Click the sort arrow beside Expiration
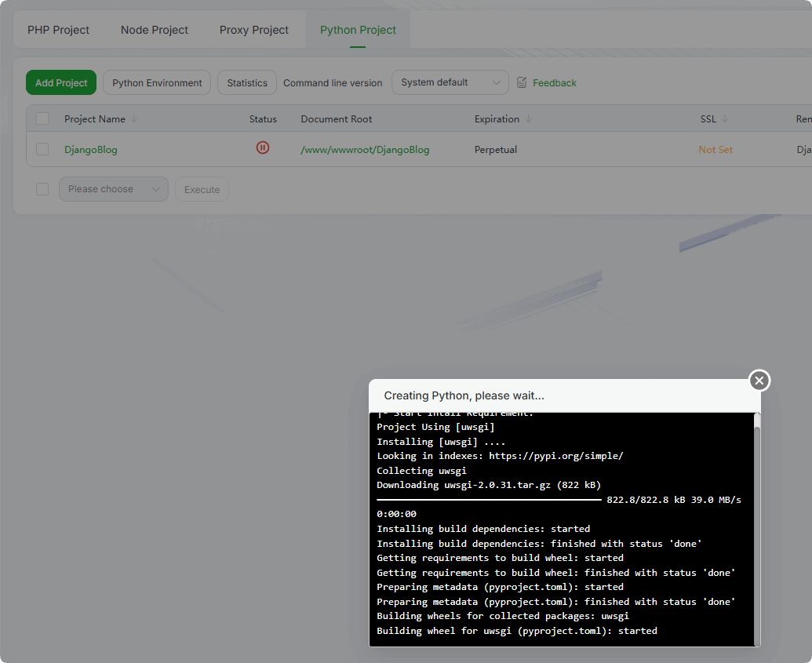Screen dimensions: 812x663 point(529,119)
